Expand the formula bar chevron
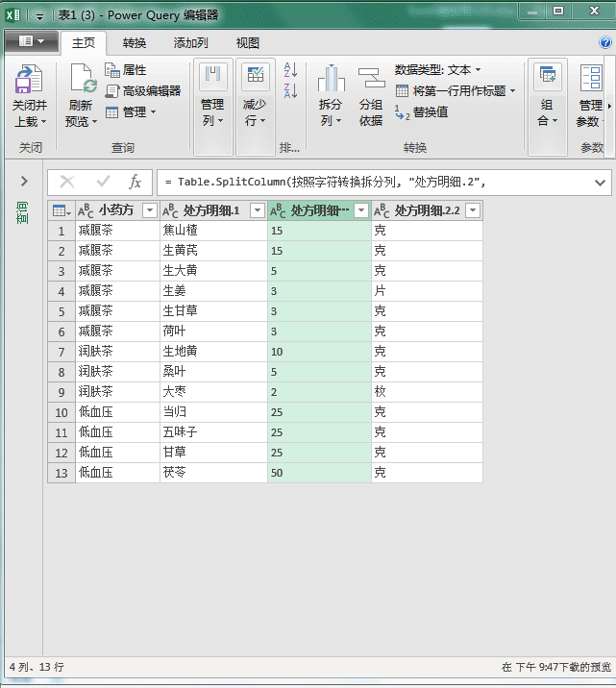This screenshot has width=616, height=688. pos(600,183)
